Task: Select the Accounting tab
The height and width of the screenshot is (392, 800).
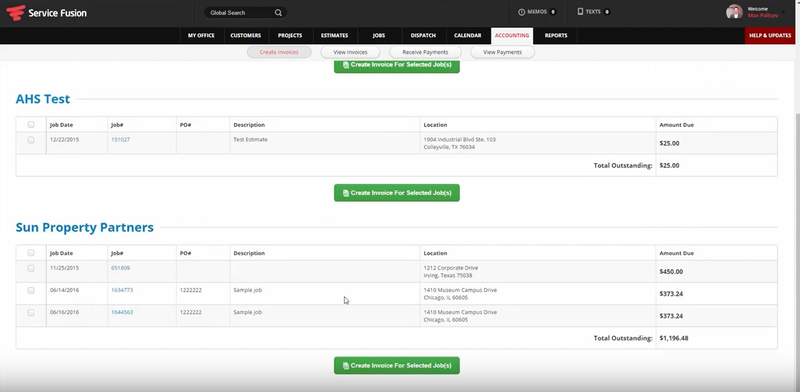Action: click(512, 36)
